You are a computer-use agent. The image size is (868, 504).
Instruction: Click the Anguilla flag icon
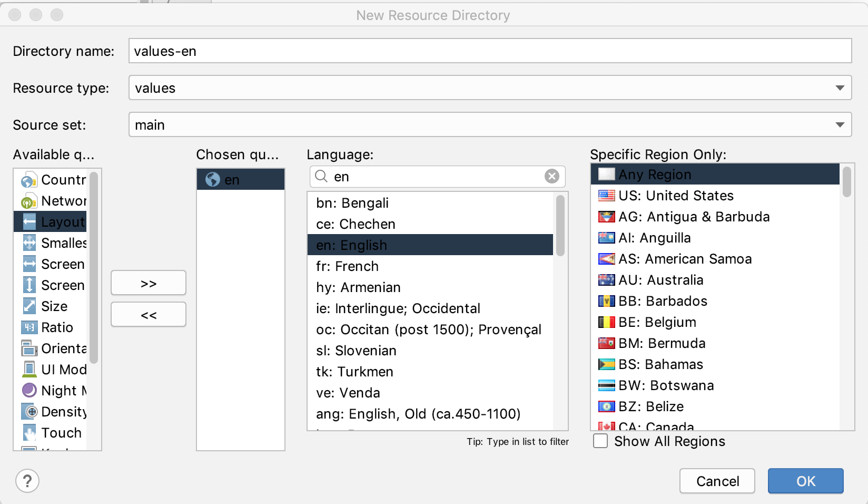607,238
